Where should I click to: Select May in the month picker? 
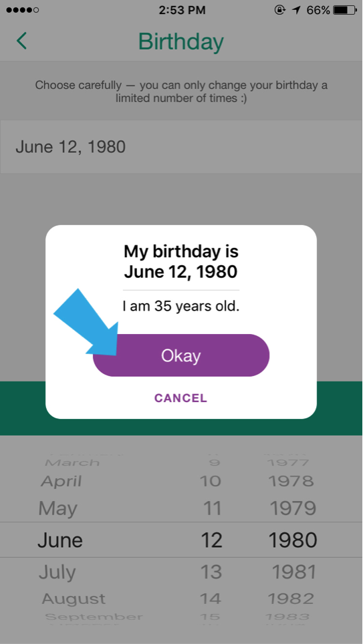pos(57,509)
